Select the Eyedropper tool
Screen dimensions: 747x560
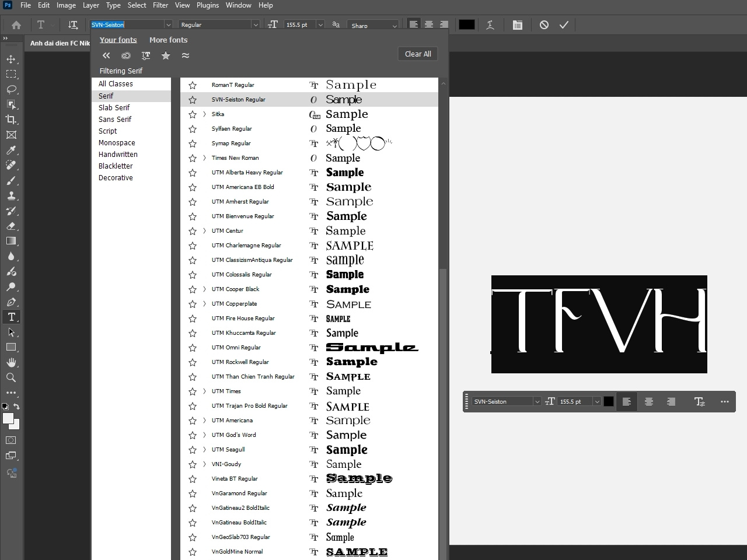[11, 150]
